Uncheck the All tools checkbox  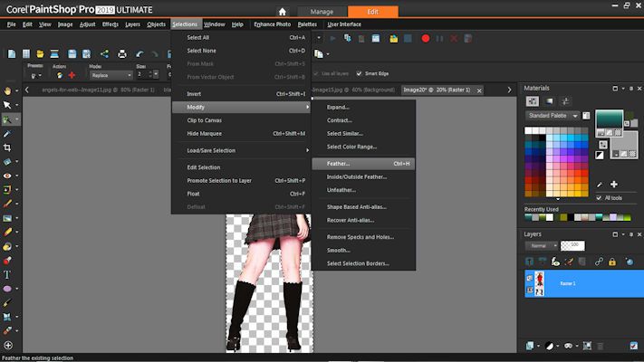pos(599,197)
